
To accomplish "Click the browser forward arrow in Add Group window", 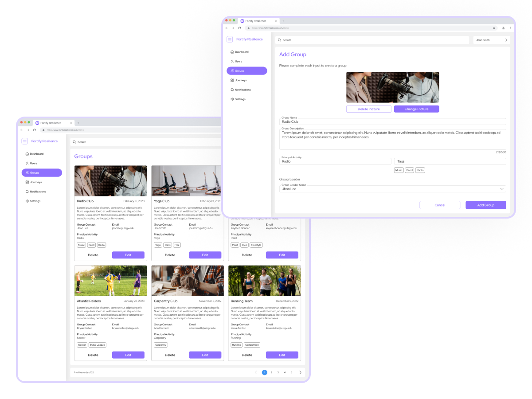I will pyautogui.click(x=233, y=28).
